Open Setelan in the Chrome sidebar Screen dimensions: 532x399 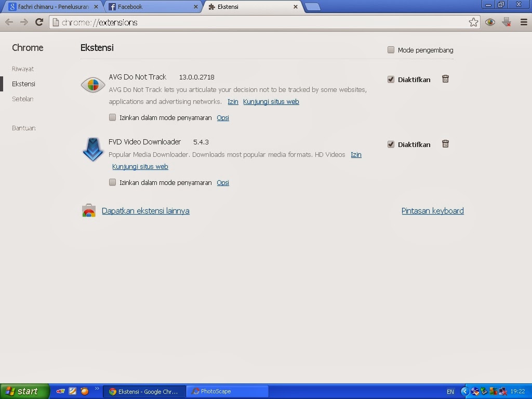pyautogui.click(x=22, y=99)
